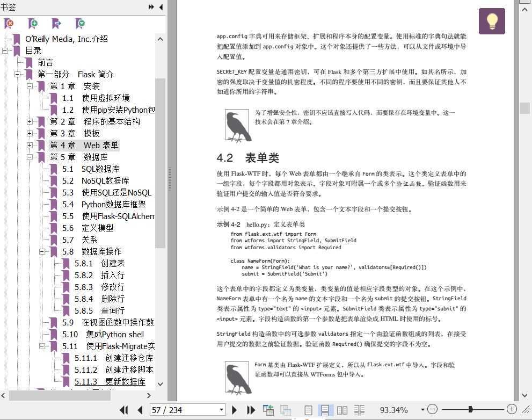This screenshot has width=532, height=420.
Task: Click bookmarks panel scroll down arrow
Action: coord(160,384)
